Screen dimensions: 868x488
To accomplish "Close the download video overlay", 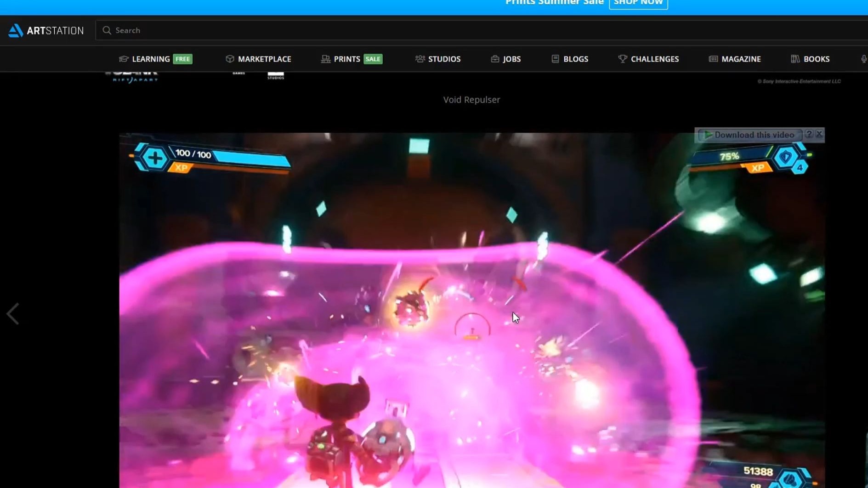I will [x=819, y=134].
